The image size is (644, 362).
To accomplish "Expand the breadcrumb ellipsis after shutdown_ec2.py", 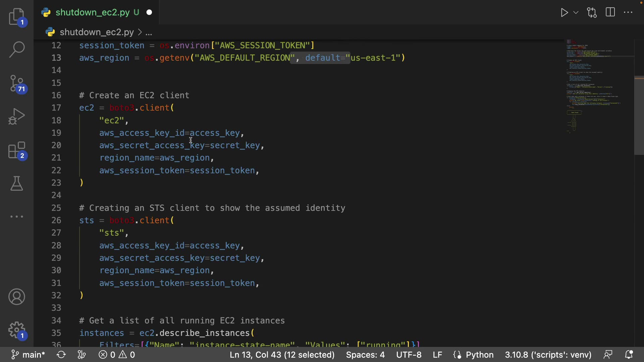I will coord(149,33).
